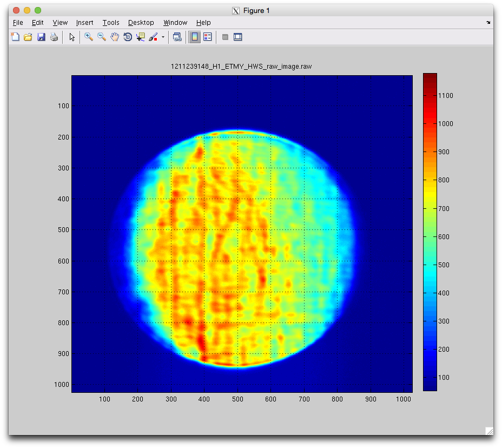This screenshot has height=448, width=502.
Task: Click the Link Plot toolbar button
Action: coord(177,37)
